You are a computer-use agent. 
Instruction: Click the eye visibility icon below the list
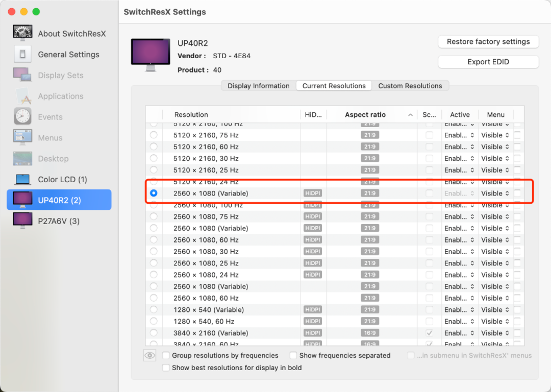149,356
